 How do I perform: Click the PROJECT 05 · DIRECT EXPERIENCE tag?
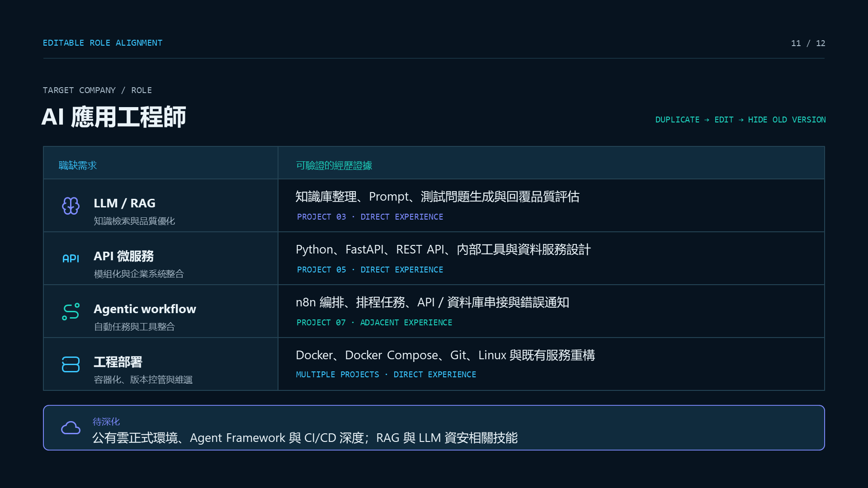[x=370, y=270]
